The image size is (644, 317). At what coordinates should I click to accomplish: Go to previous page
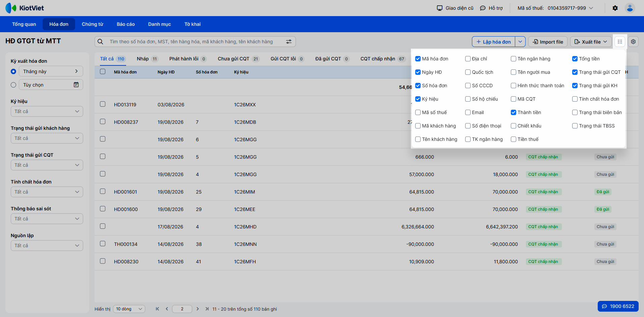[x=167, y=309]
